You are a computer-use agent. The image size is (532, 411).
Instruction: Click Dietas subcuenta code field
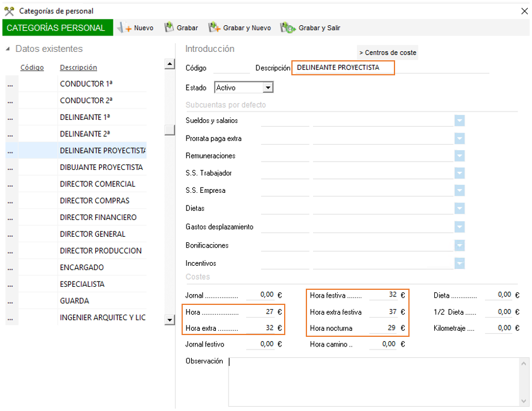point(285,209)
